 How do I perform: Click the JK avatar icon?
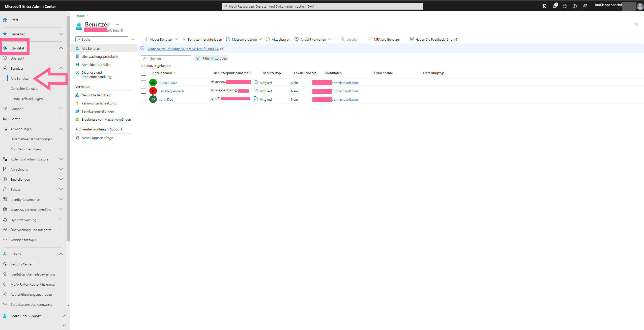click(x=153, y=91)
